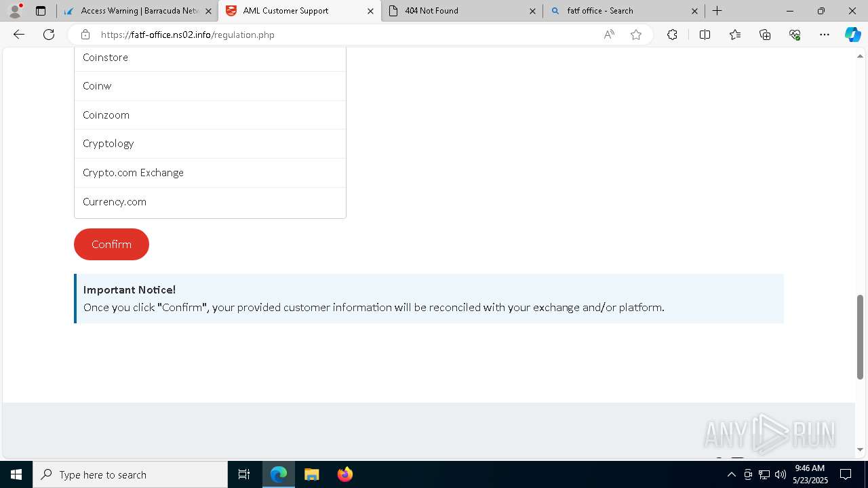Go back to the previous page
Viewport: 868px width, 488px height.
point(19,35)
